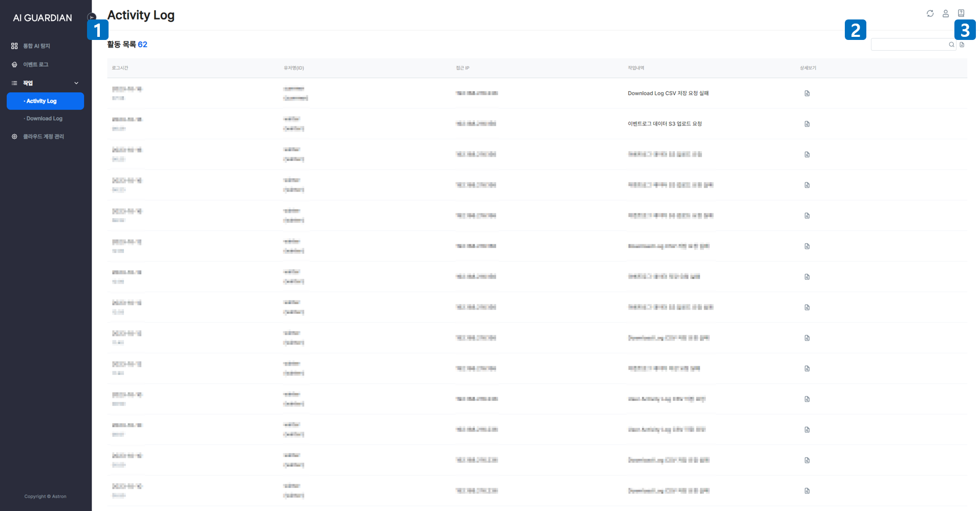The height and width of the screenshot is (511, 980).
Task: Open the help manual book icon
Action: tap(961, 13)
